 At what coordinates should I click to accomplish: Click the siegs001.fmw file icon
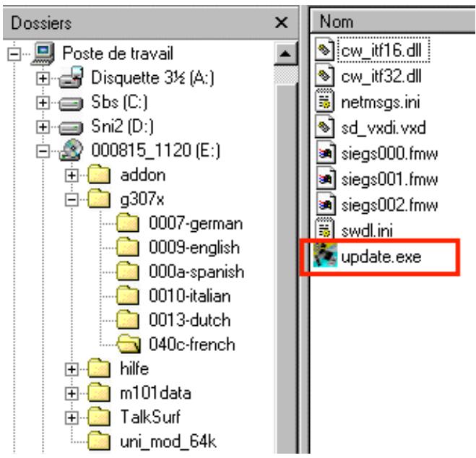click(326, 178)
